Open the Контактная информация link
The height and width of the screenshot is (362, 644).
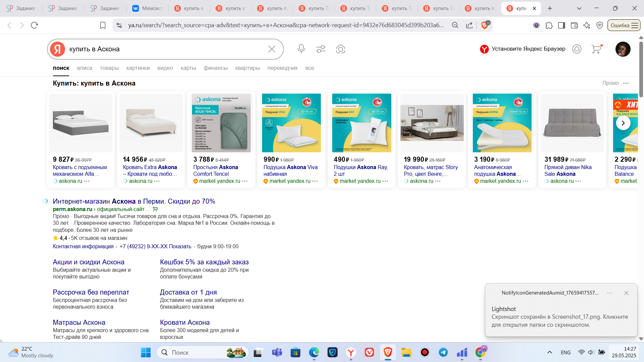tap(83, 247)
